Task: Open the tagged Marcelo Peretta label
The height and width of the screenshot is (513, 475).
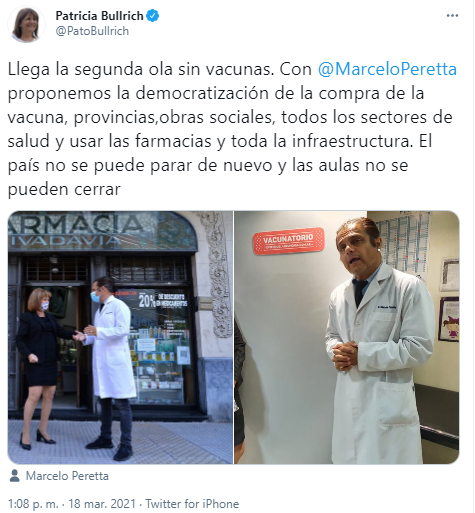Action: pos(67,476)
